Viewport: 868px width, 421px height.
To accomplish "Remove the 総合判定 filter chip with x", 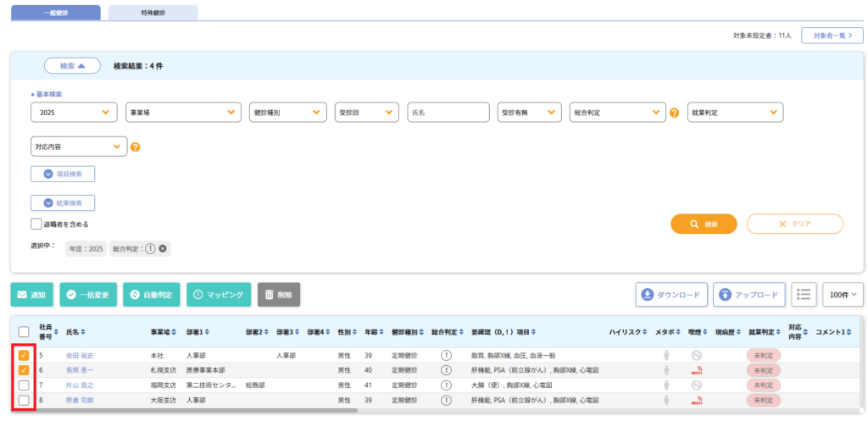I will point(163,248).
